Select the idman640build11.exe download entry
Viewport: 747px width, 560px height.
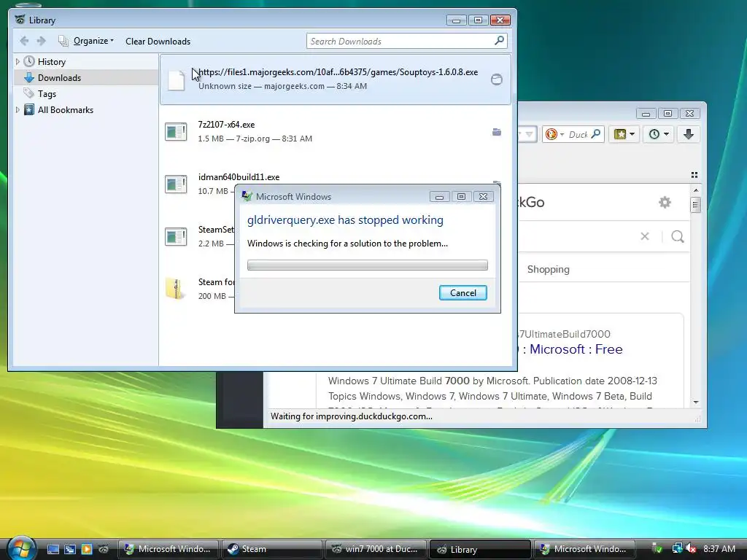coord(336,184)
